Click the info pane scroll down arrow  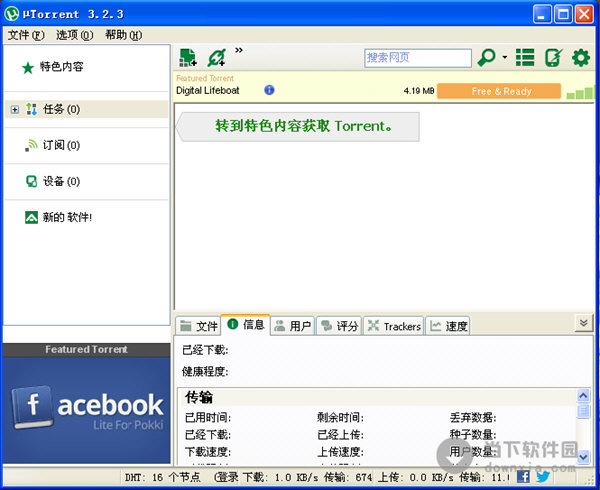click(x=583, y=456)
